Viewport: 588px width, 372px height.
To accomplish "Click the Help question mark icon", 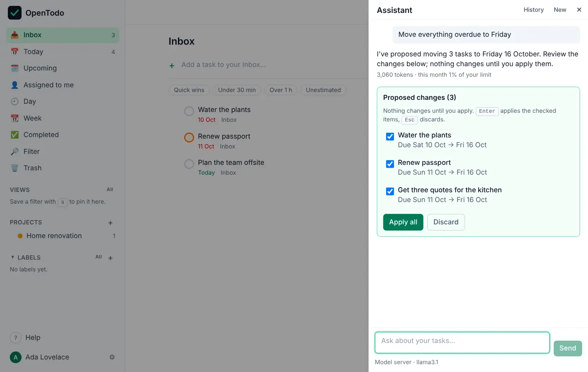I will (x=16, y=338).
